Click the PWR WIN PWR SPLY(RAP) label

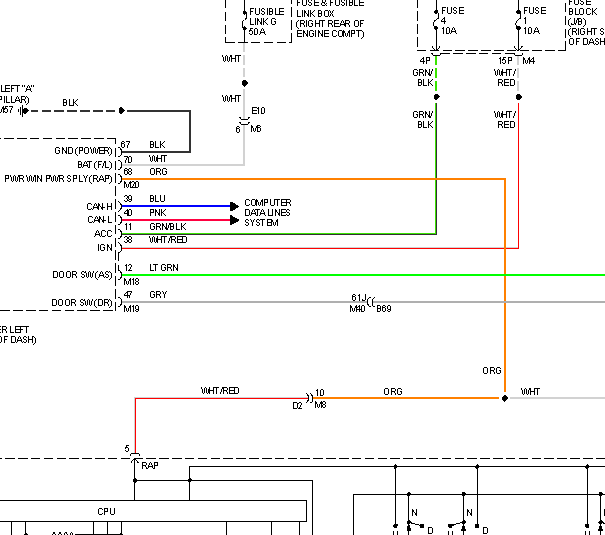pos(58,179)
